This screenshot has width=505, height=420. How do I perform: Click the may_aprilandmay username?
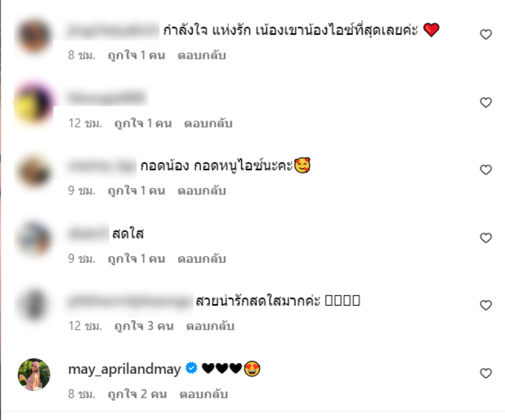click(x=124, y=369)
